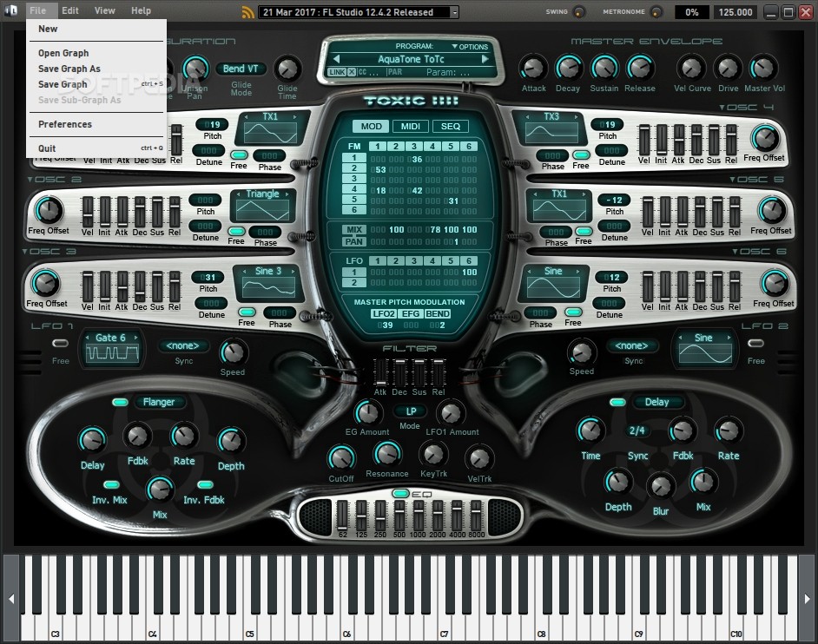
Task: Click the Delay effect Time knob
Action: [590, 430]
